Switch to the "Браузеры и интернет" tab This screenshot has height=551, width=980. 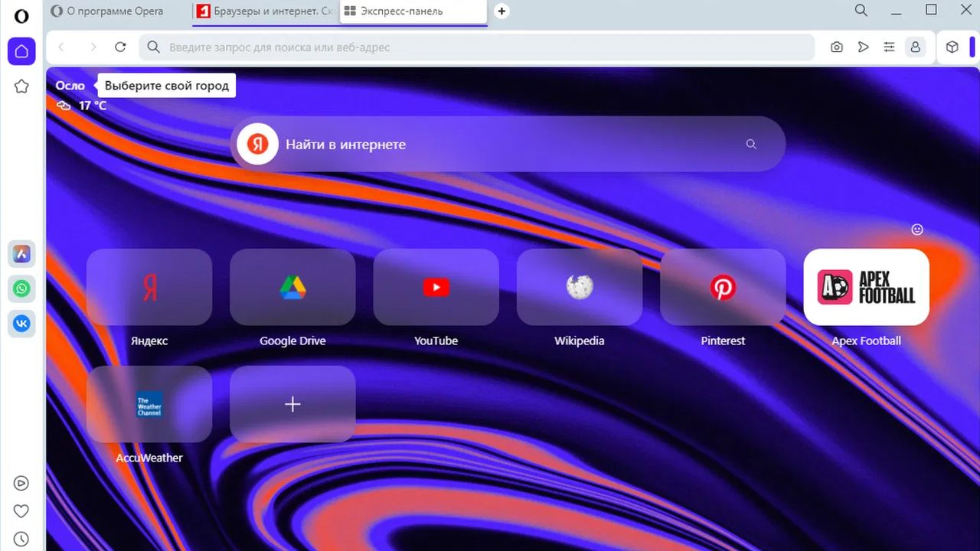[x=264, y=11]
